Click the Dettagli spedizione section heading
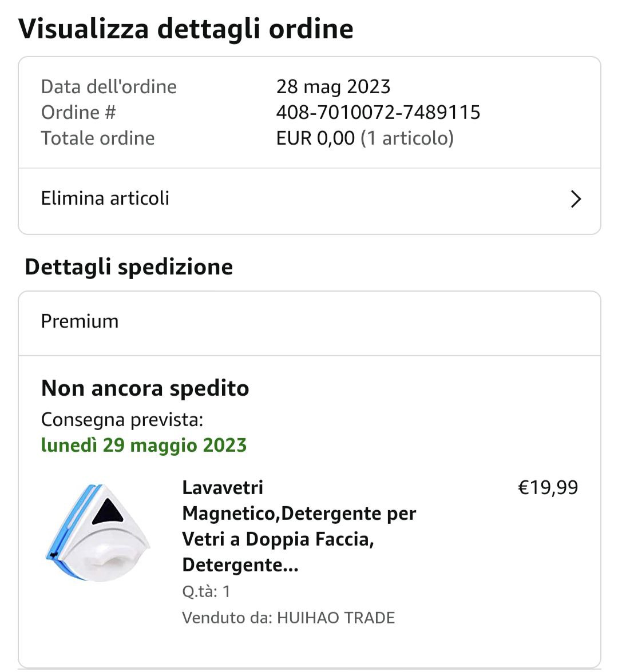This screenshot has height=672, width=618. 129,267
